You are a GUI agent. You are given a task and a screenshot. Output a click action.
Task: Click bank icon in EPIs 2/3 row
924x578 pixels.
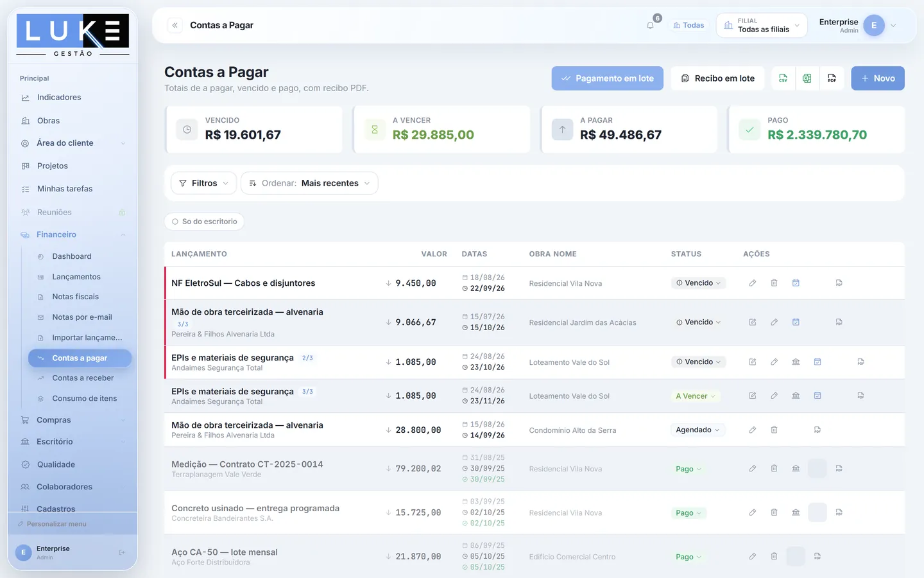coord(796,362)
